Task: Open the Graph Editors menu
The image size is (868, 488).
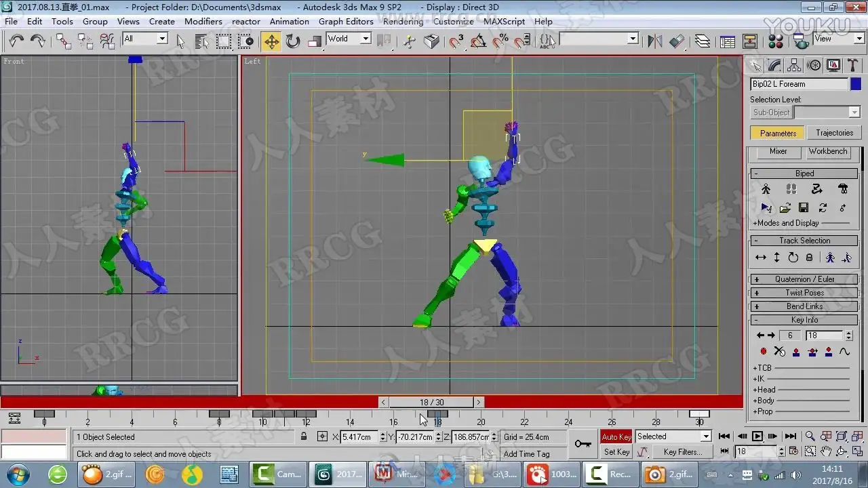Action: [x=346, y=21]
